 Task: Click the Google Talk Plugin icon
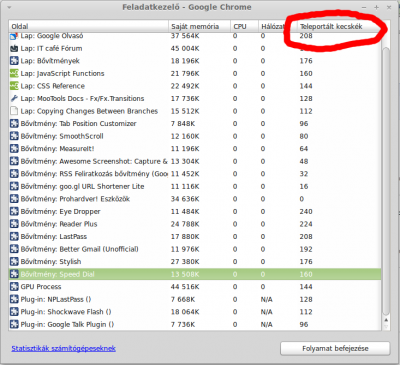click(14, 324)
